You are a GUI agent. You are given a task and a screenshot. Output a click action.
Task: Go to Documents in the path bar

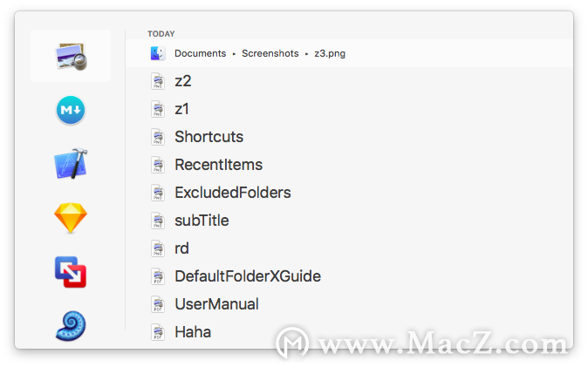[201, 53]
